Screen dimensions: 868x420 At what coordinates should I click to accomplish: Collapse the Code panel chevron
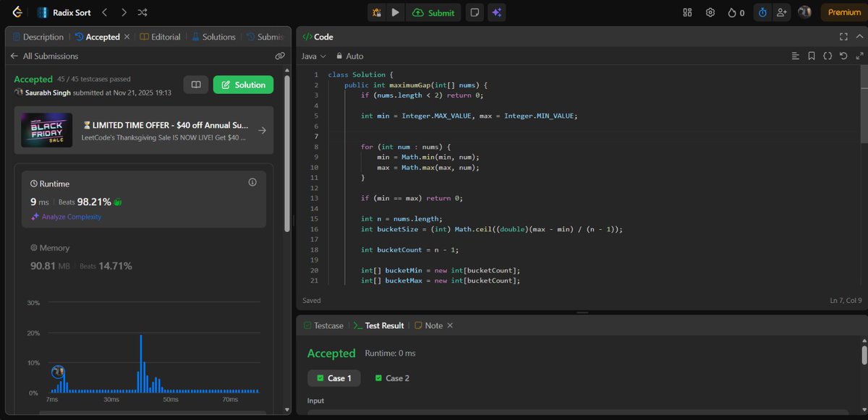859,37
